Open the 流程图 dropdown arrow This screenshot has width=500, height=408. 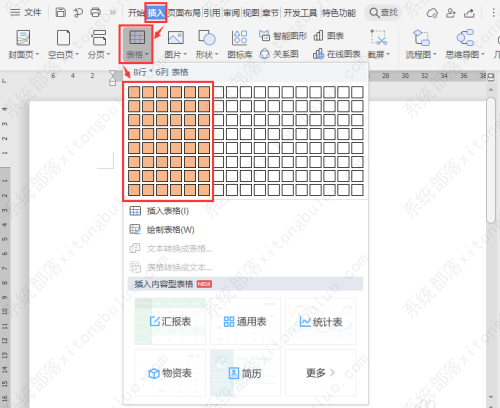(x=434, y=54)
